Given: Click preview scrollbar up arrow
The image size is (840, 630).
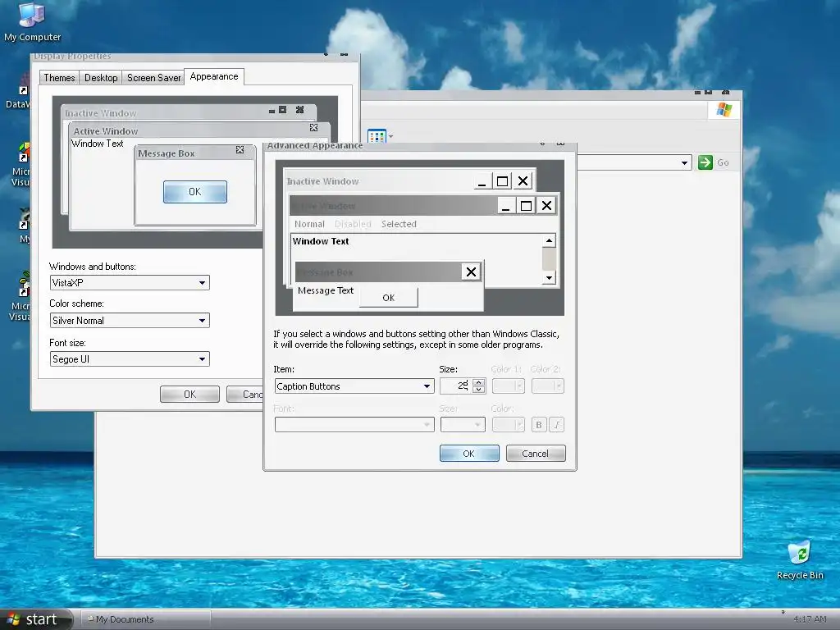Looking at the screenshot, I should (x=549, y=241).
